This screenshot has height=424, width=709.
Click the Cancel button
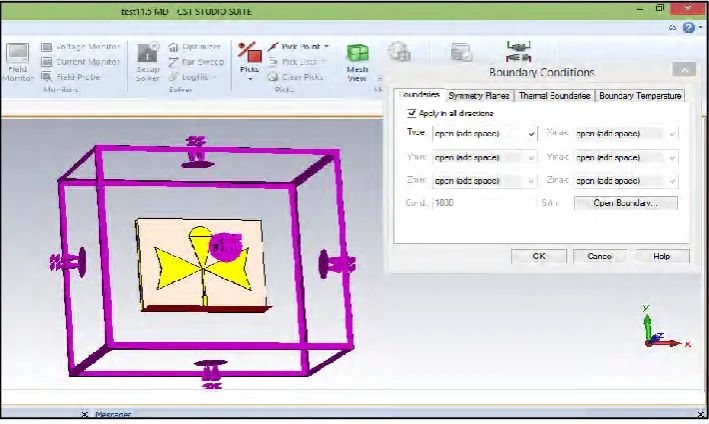(x=600, y=256)
